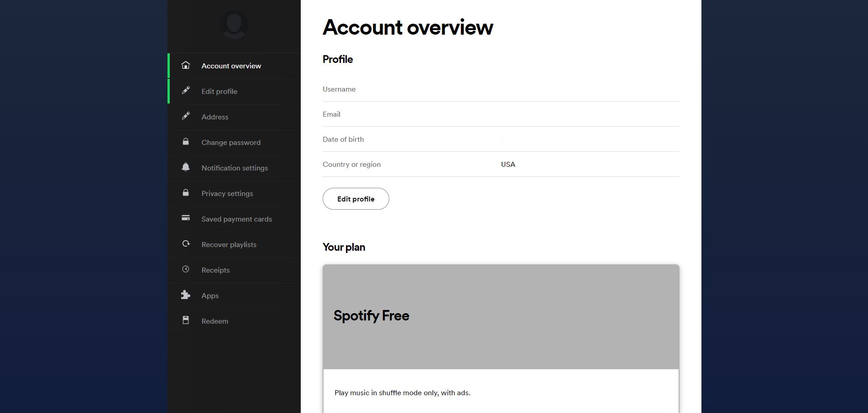The height and width of the screenshot is (413, 868).
Task: Click the puzzle icon beside Apps
Action: tap(185, 295)
